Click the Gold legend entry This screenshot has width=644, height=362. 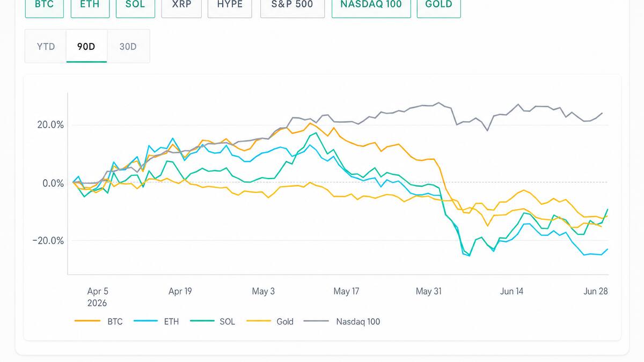(270, 322)
